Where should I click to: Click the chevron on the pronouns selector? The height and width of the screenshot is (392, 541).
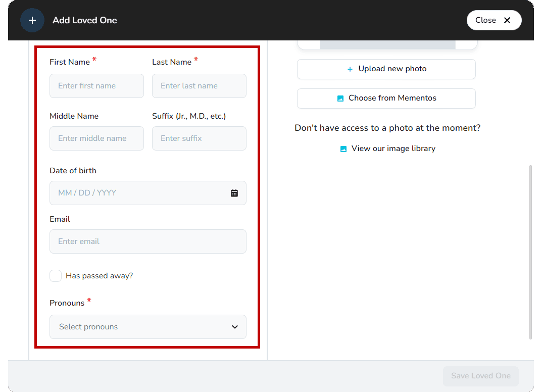[x=234, y=327]
